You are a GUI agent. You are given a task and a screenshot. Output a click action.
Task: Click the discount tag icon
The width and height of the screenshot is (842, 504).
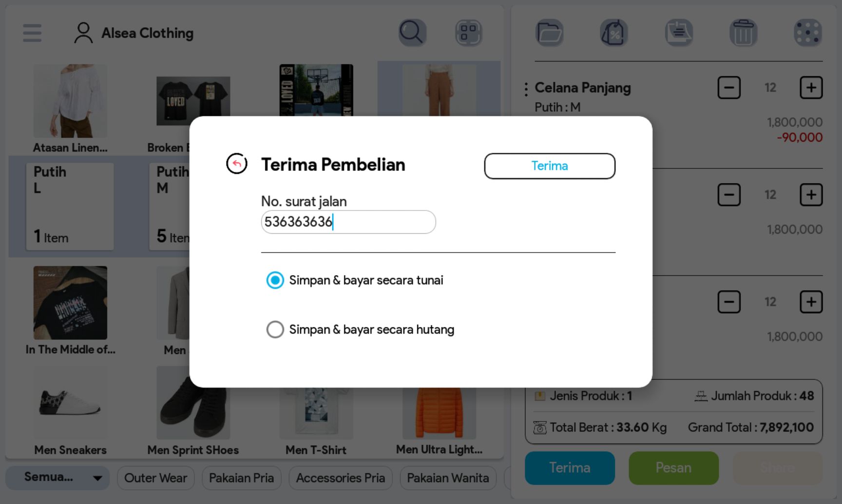(x=614, y=33)
